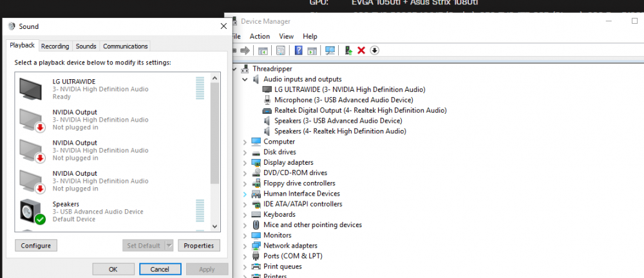Expand Human Interface Devices category

click(x=245, y=194)
